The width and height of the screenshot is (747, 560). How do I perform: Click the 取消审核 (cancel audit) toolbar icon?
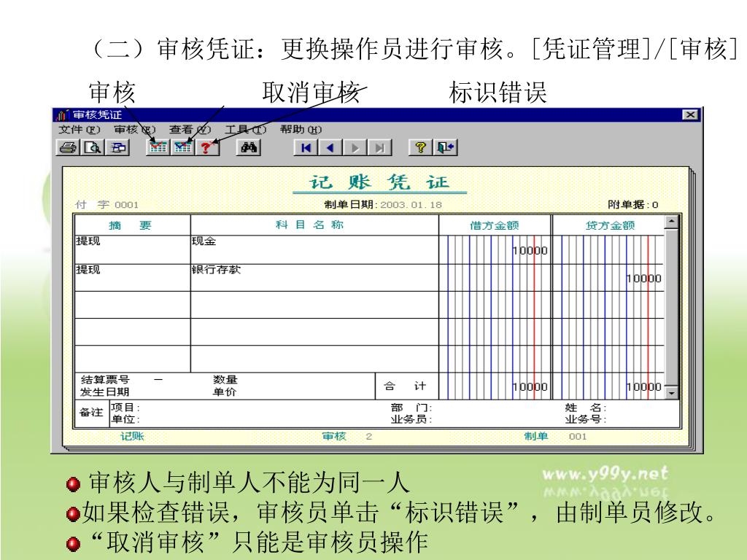pyautogui.click(x=182, y=147)
